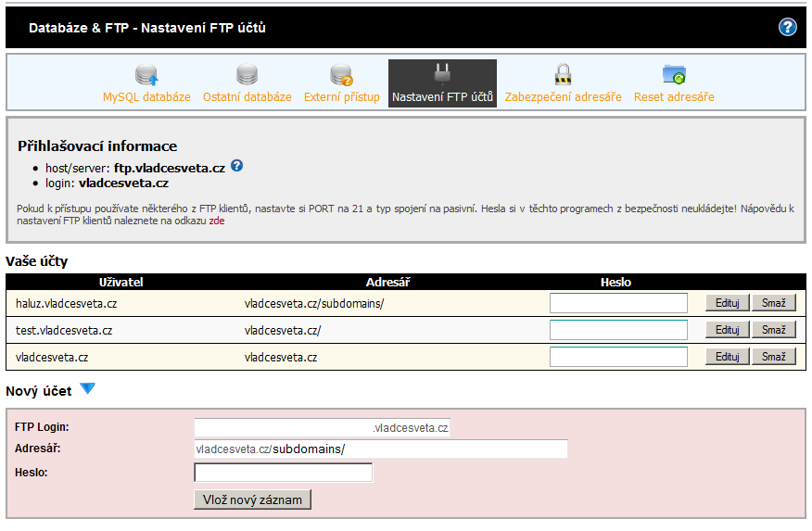
Task: Open Zabezpečení adresáře padlock icon
Action: [x=563, y=75]
